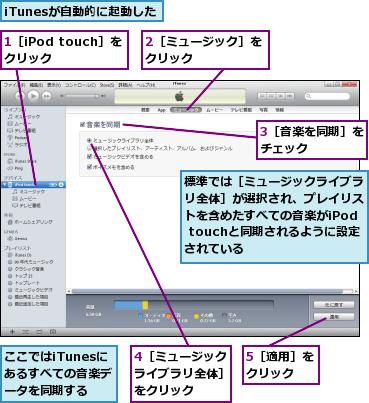Select 選択したプレイリスト radio option

(x=89, y=148)
